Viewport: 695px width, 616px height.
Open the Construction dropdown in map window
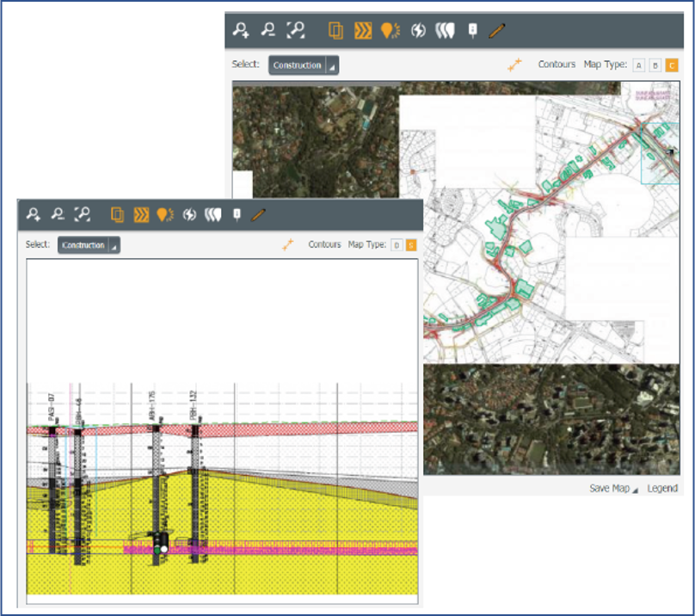click(x=304, y=65)
